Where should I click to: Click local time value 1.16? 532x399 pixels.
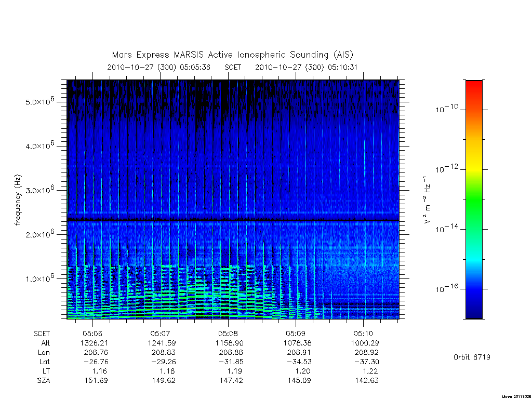point(99,371)
